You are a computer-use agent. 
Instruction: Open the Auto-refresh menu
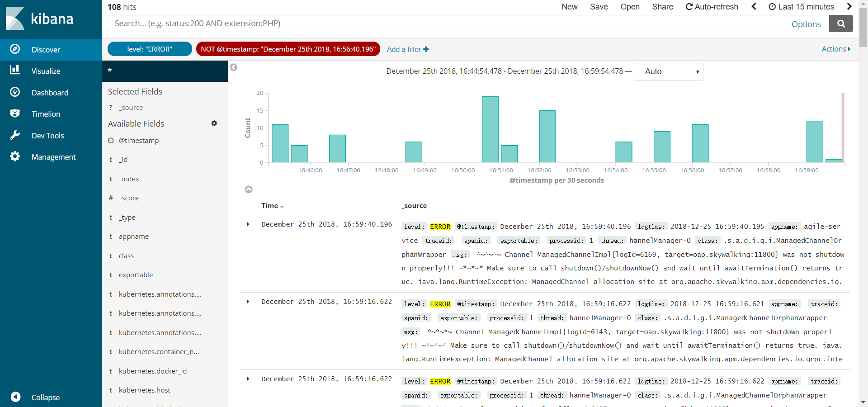pyautogui.click(x=712, y=7)
